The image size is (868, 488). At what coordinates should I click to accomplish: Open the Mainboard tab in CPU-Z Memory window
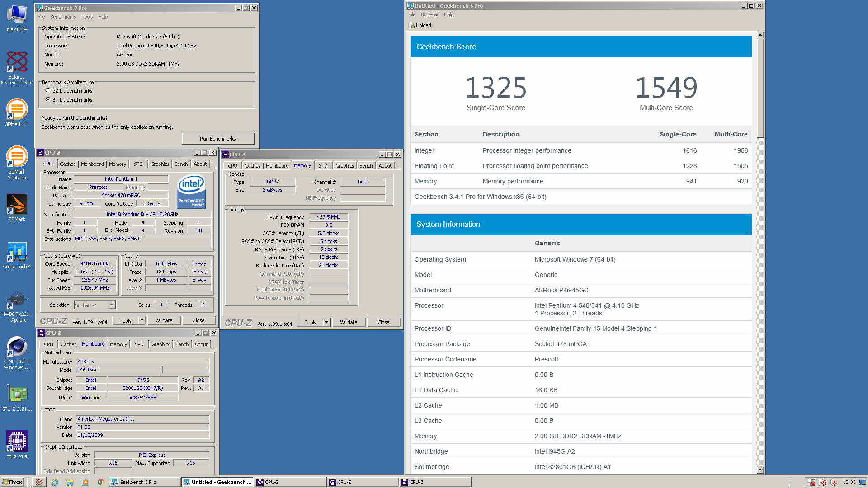coord(277,166)
